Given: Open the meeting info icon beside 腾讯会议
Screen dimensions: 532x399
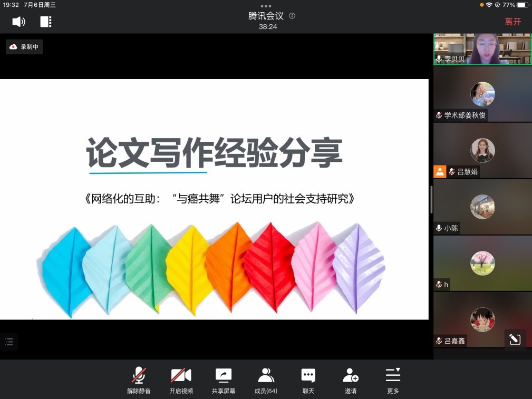Looking at the screenshot, I should coord(292,16).
